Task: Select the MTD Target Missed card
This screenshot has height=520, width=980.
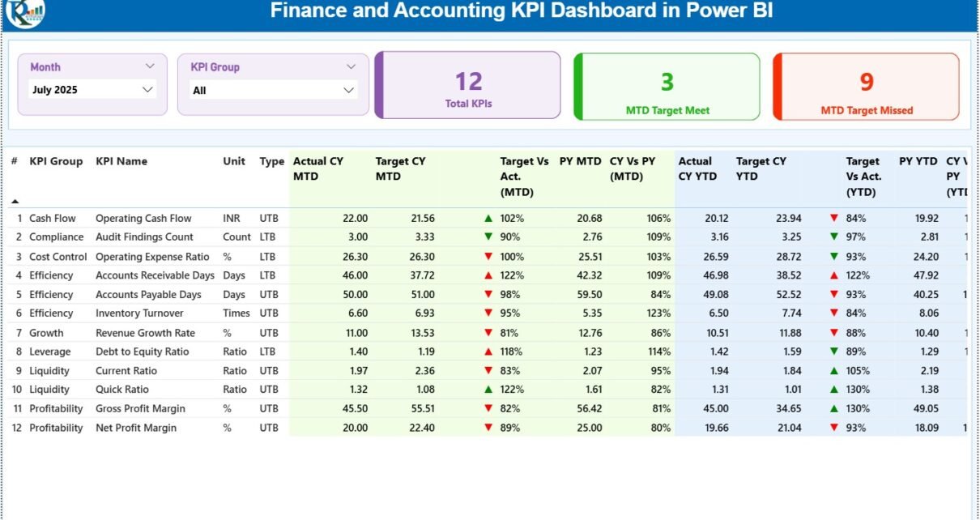Action: pos(866,87)
